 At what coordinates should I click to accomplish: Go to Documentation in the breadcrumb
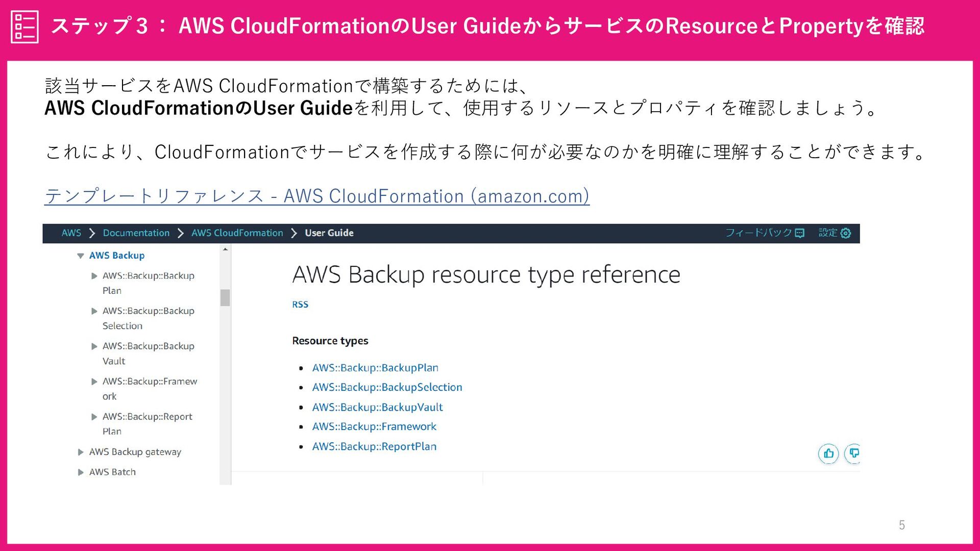[136, 233]
